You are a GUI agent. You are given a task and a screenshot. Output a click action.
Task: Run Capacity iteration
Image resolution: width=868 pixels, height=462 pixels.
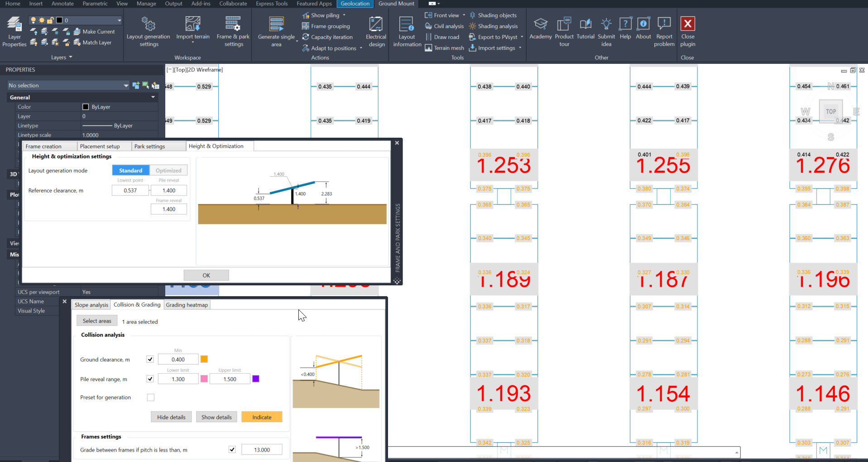tap(327, 37)
